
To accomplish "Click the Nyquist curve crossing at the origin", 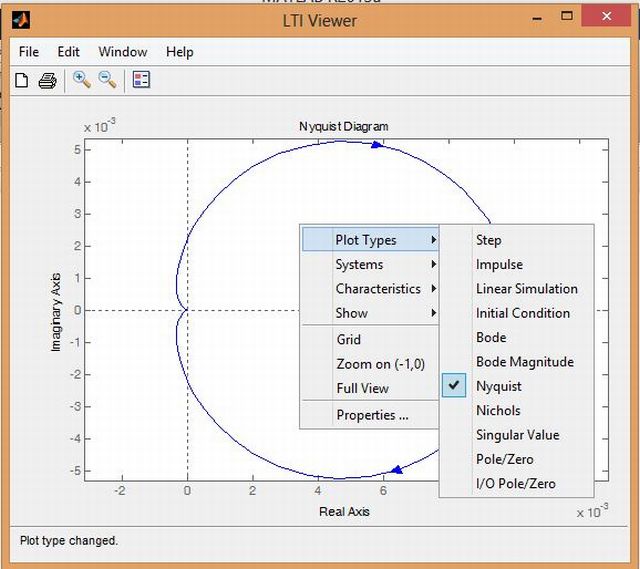I will (187, 310).
